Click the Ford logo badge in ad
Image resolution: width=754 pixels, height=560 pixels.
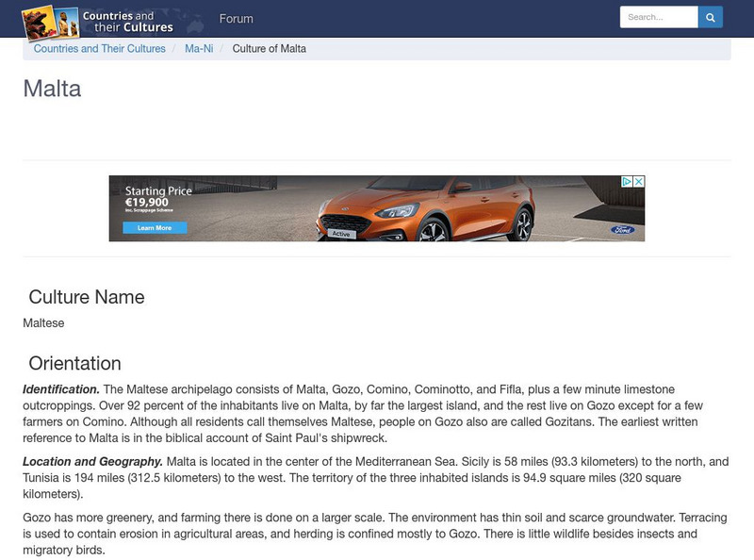(x=623, y=230)
